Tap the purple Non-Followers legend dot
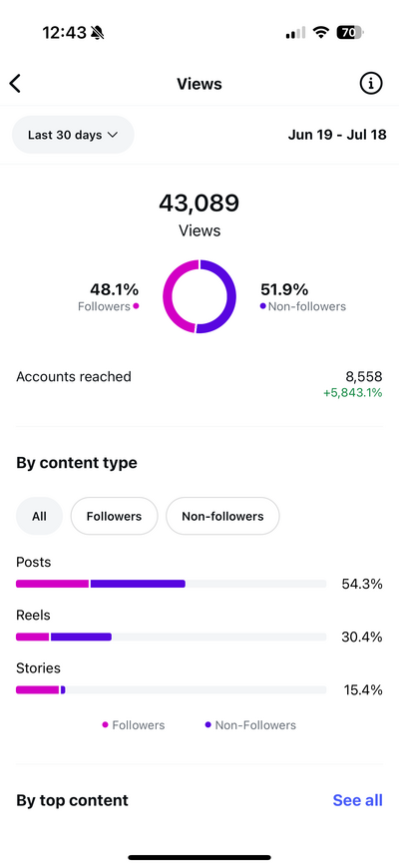 pyautogui.click(x=208, y=724)
